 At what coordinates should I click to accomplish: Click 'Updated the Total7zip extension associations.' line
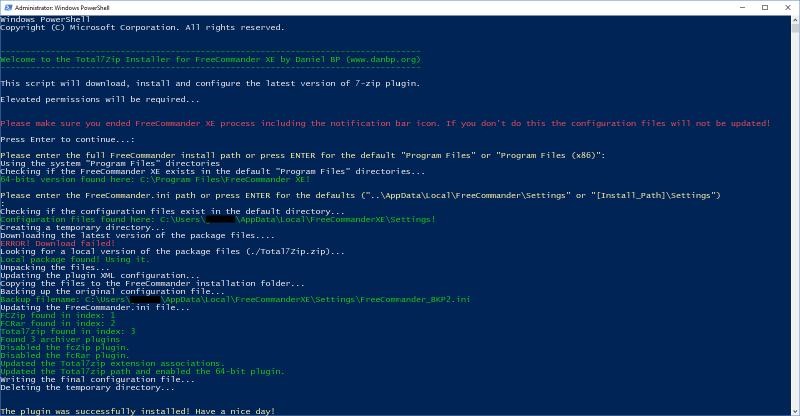click(x=112, y=363)
